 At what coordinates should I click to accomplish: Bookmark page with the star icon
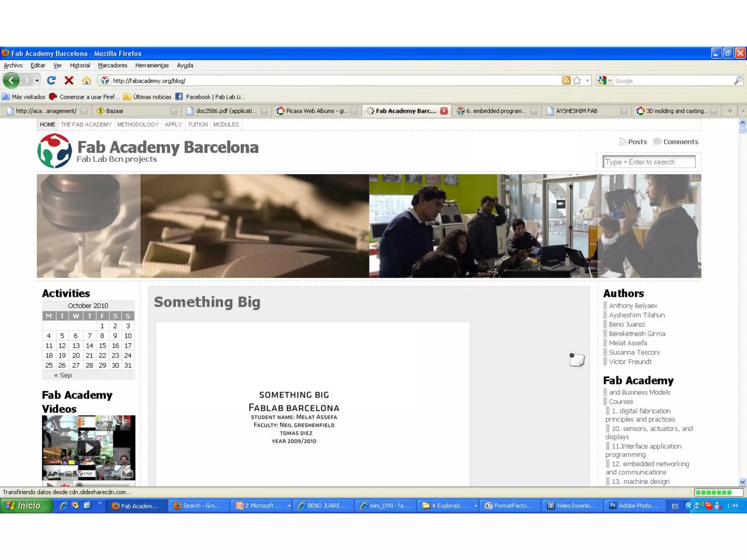click(577, 81)
